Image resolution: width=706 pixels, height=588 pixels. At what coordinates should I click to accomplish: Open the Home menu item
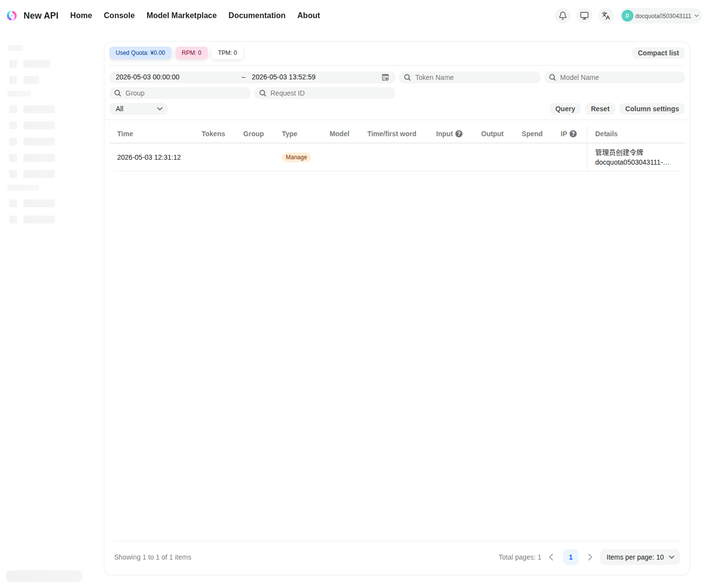click(x=81, y=16)
